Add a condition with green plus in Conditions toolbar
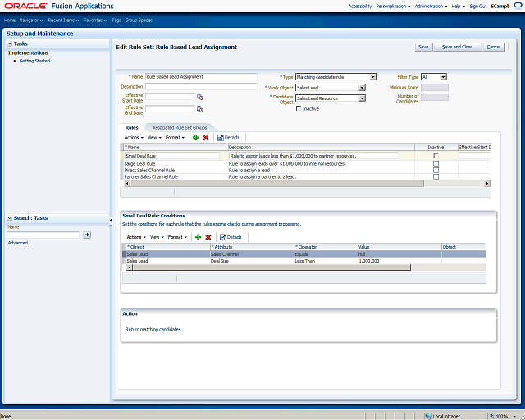 [x=199, y=237]
